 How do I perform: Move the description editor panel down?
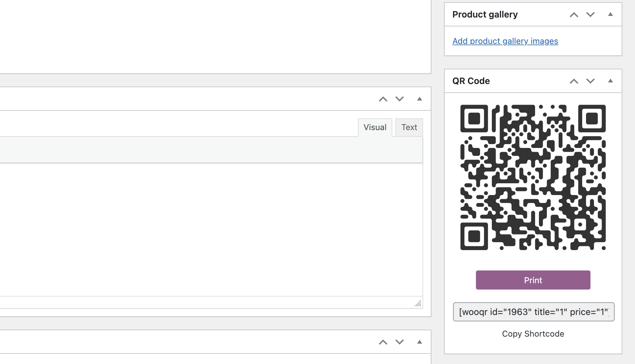pos(400,99)
